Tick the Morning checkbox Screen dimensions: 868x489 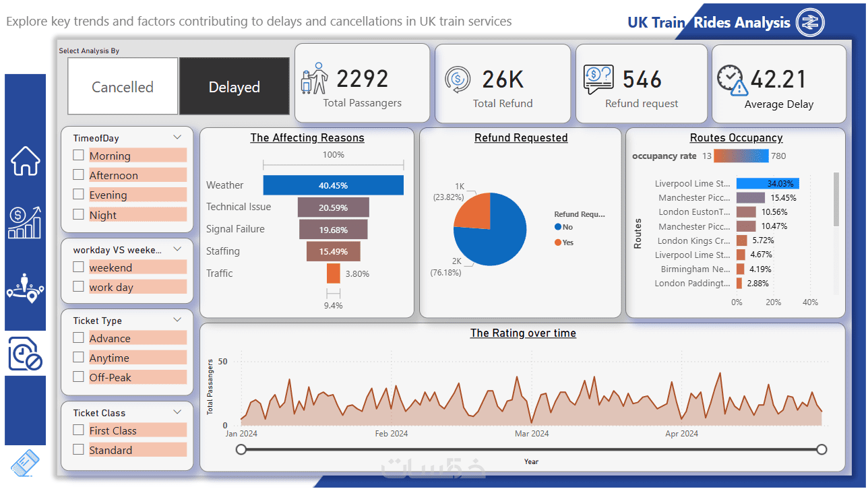pos(79,156)
